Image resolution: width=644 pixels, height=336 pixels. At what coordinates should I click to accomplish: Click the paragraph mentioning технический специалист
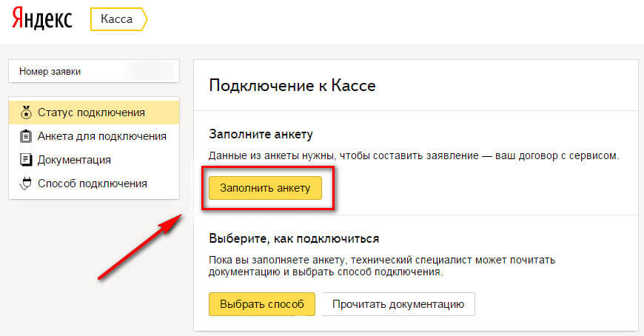pos(381,266)
